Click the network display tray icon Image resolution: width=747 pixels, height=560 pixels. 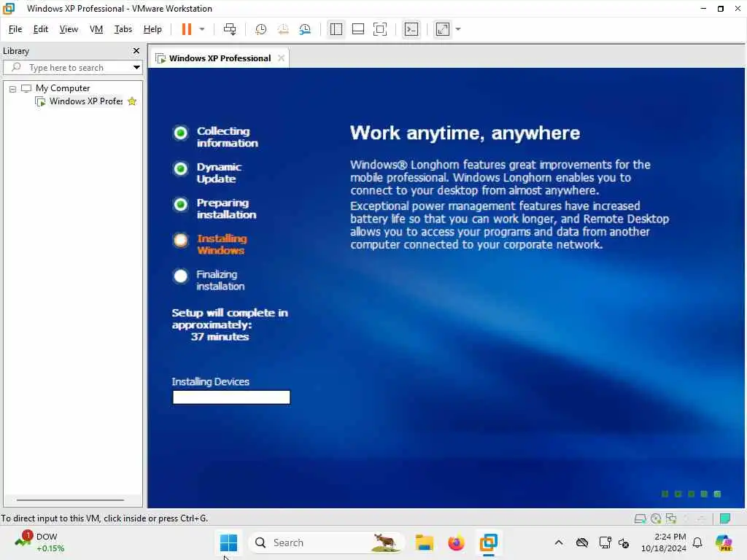pyautogui.click(x=605, y=542)
